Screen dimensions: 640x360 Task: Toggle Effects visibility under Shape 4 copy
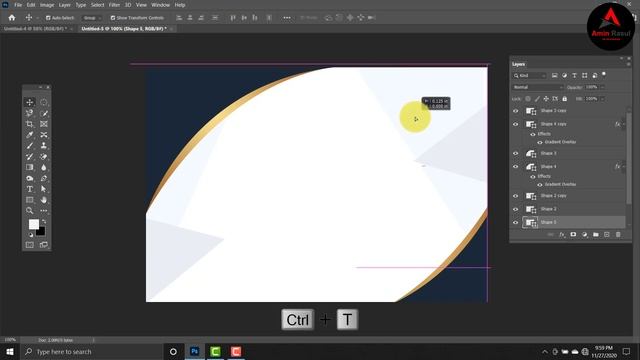[533, 134]
